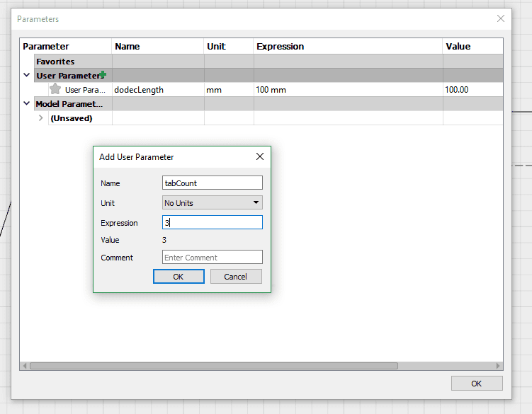Click the Value column header

(x=473, y=46)
